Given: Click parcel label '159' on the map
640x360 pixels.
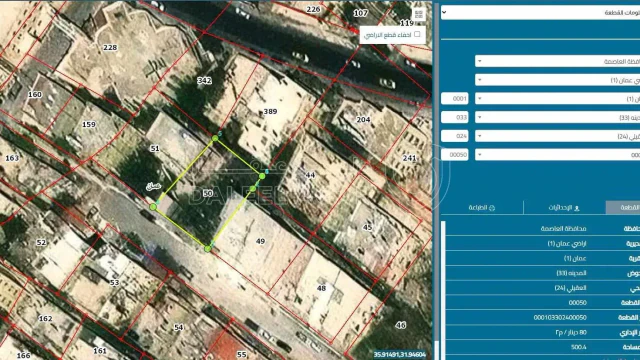Looking at the screenshot, I should click(x=89, y=124).
